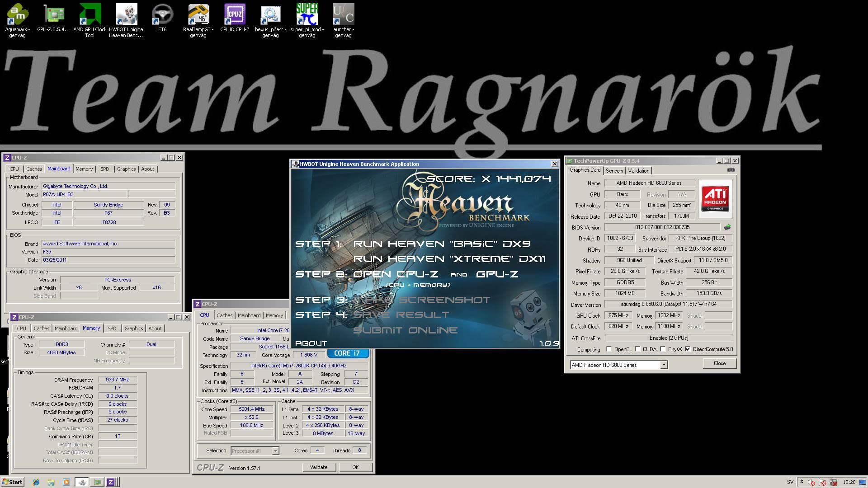Click the green BIOS save icon in GPU-Z

(727, 227)
